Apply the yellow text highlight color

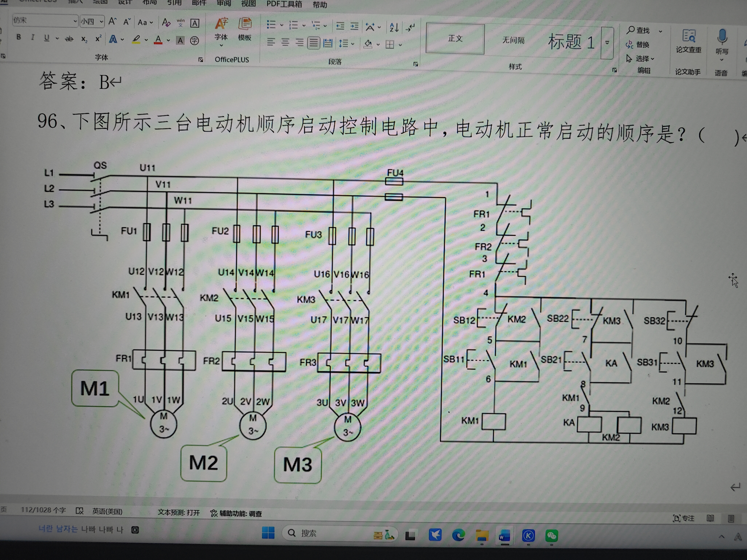(x=136, y=40)
